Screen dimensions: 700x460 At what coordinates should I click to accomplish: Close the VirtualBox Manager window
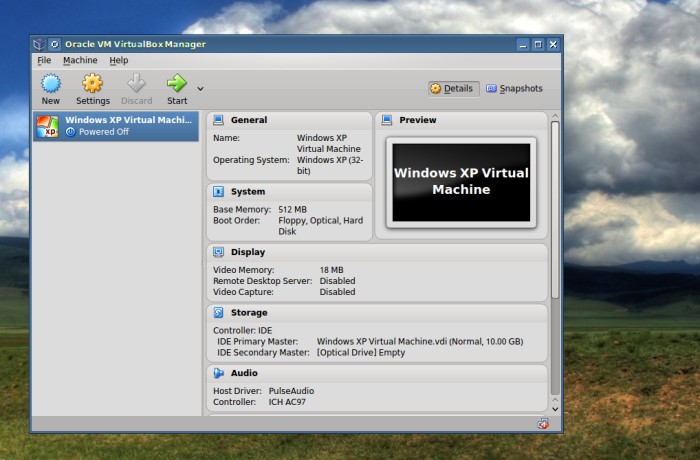tap(553, 44)
